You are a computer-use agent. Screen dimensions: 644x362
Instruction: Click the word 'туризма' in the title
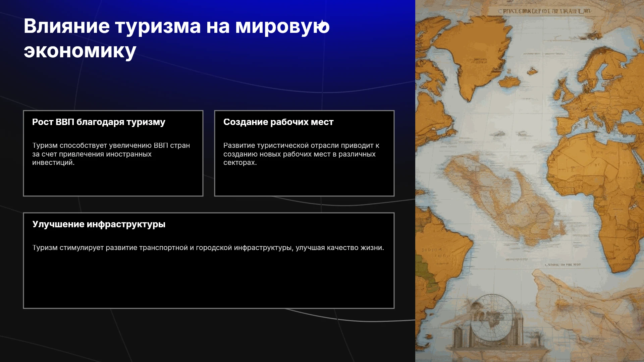click(158, 26)
